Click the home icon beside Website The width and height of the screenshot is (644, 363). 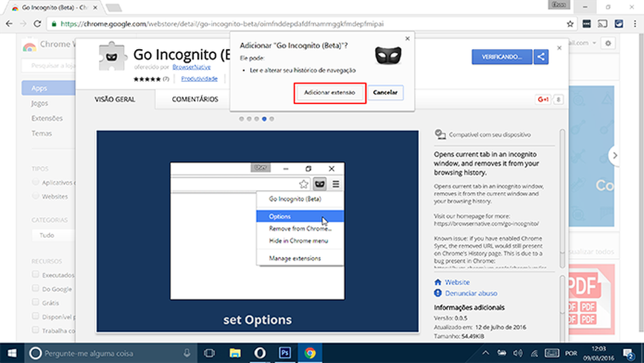(438, 282)
